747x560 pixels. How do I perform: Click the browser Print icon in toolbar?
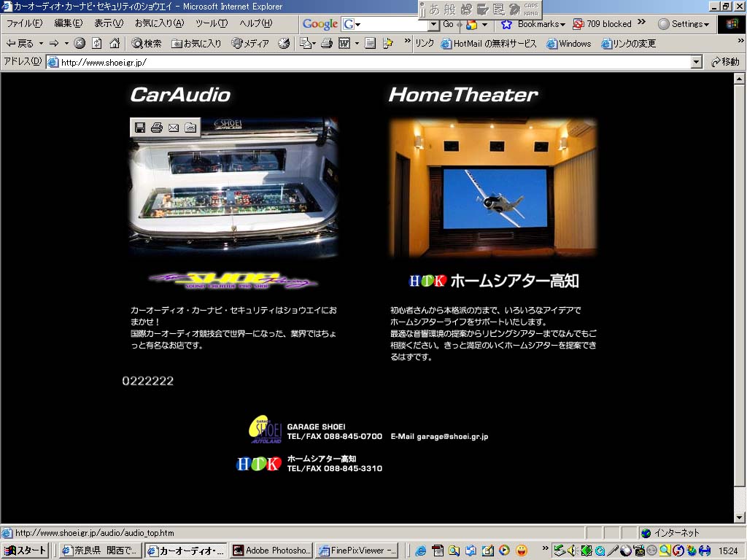(326, 44)
